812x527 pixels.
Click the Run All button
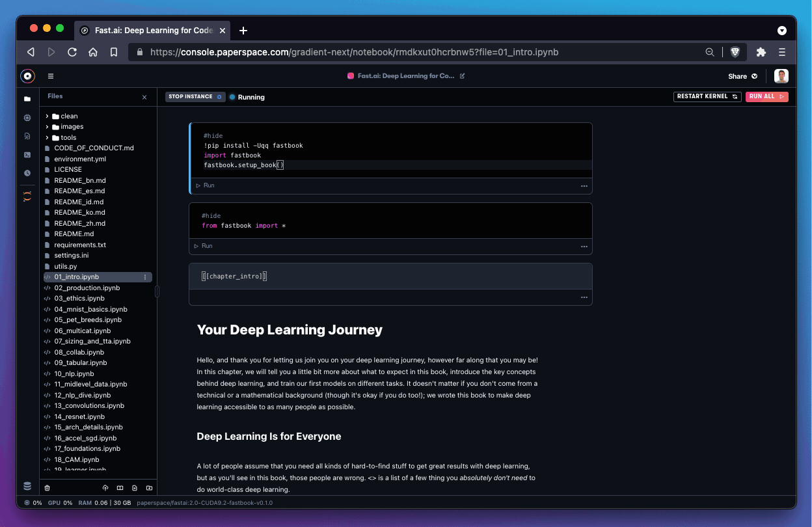(766, 96)
